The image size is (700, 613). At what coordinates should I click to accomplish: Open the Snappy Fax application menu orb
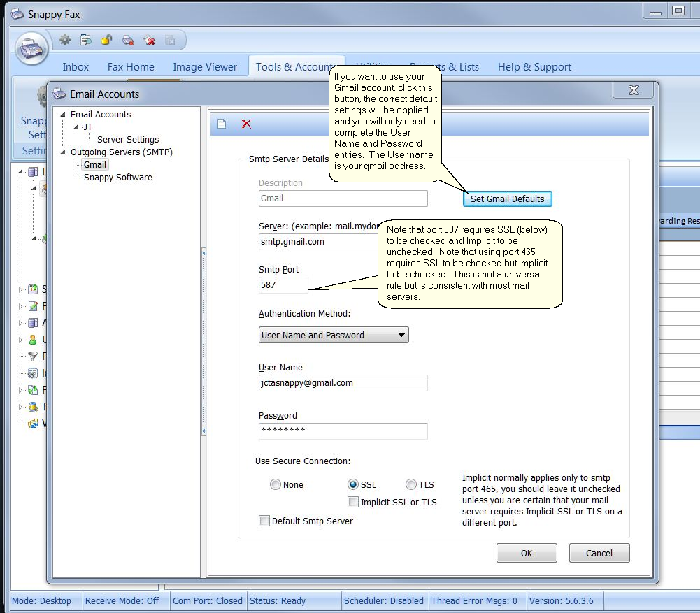[31, 48]
